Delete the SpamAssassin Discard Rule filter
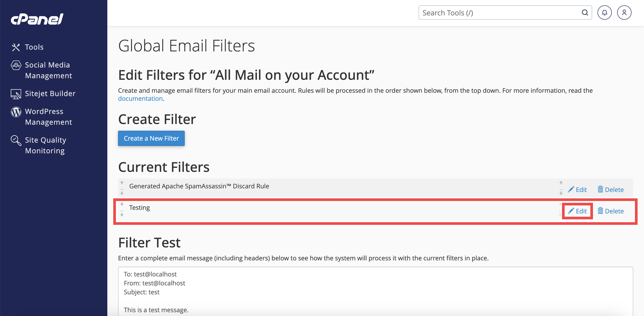The height and width of the screenshot is (316, 644). pyautogui.click(x=610, y=190)
